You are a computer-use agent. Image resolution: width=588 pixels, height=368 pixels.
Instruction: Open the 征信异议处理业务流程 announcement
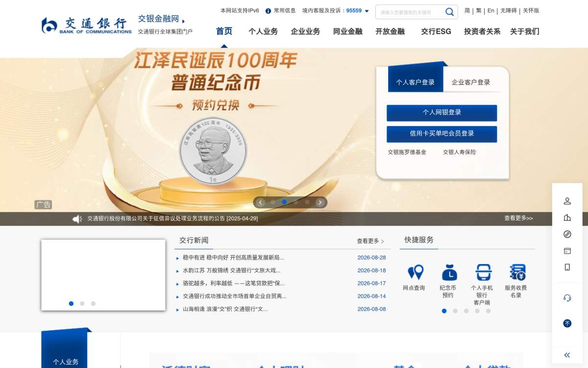172,218
